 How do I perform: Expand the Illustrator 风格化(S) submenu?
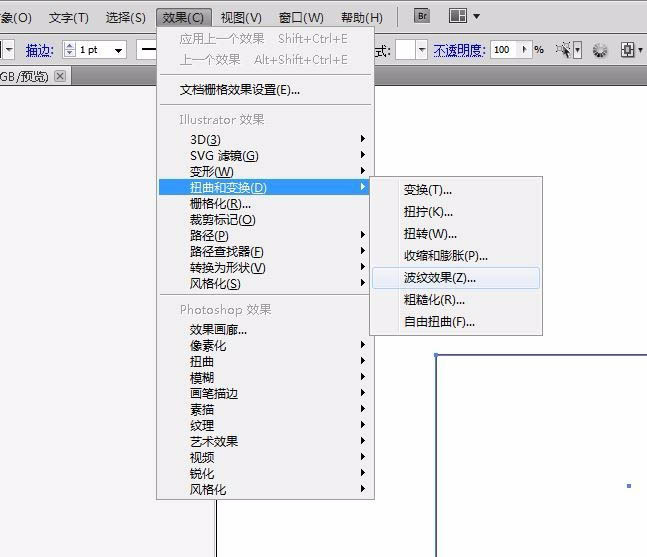pos(265,283)
